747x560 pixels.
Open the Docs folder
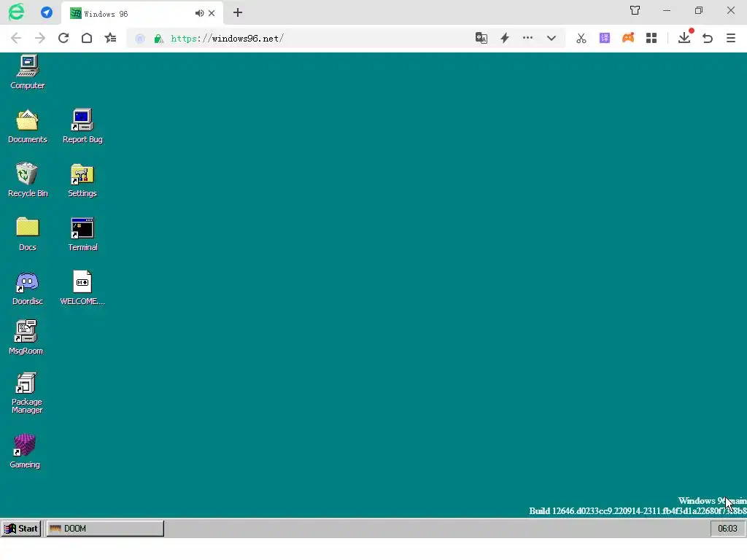pos(28,234)
